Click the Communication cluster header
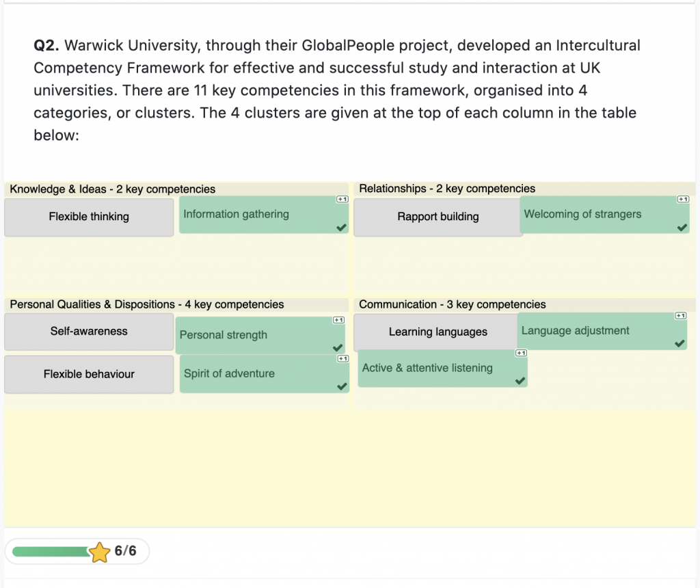 tap(452, 305)
